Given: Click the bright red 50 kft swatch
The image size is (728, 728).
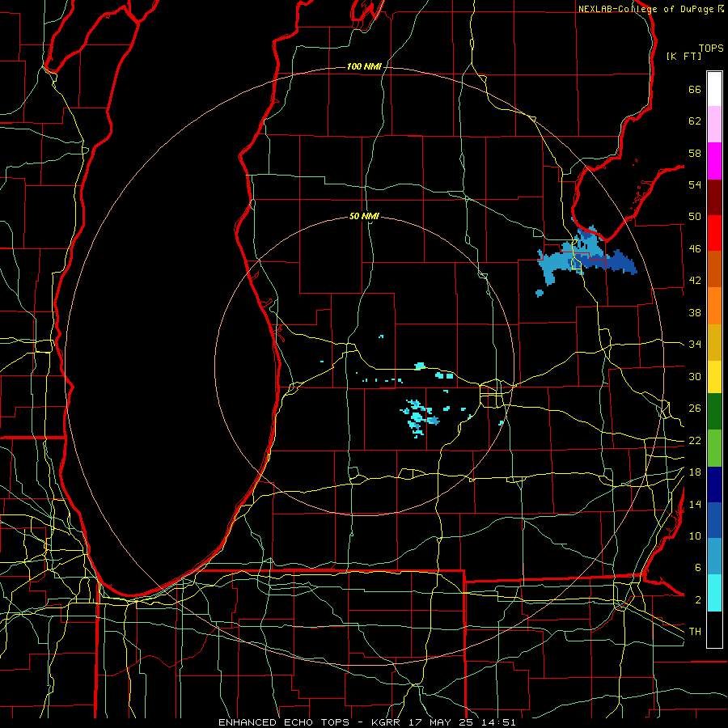Looking at the screenshot, I should [714, 233].
